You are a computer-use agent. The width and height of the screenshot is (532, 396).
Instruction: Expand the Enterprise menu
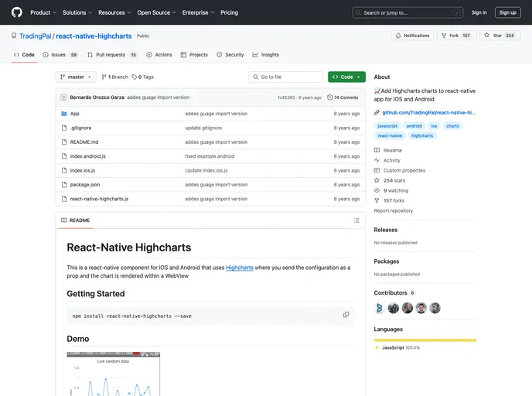coord(198,12)
